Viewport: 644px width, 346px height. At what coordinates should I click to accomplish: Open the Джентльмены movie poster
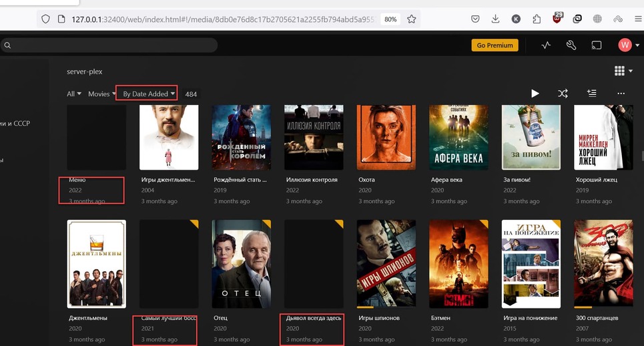(x=97, y=264)
